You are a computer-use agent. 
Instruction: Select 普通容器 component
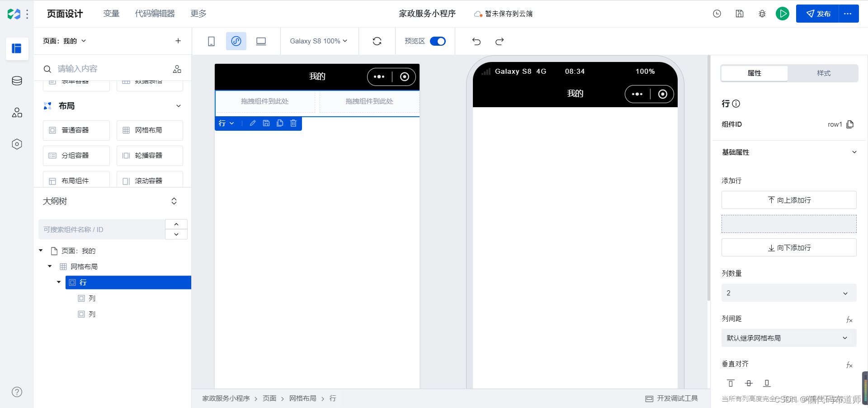tap(76, 130)
